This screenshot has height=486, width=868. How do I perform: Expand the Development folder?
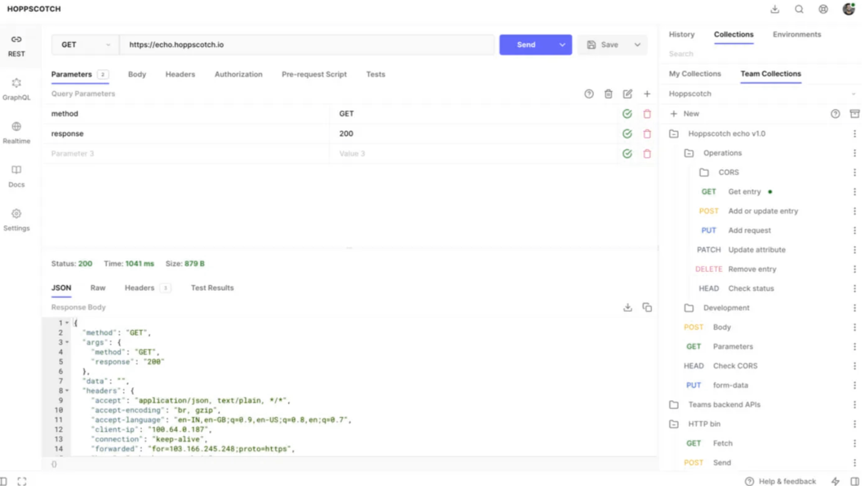[x=689, y=308]
